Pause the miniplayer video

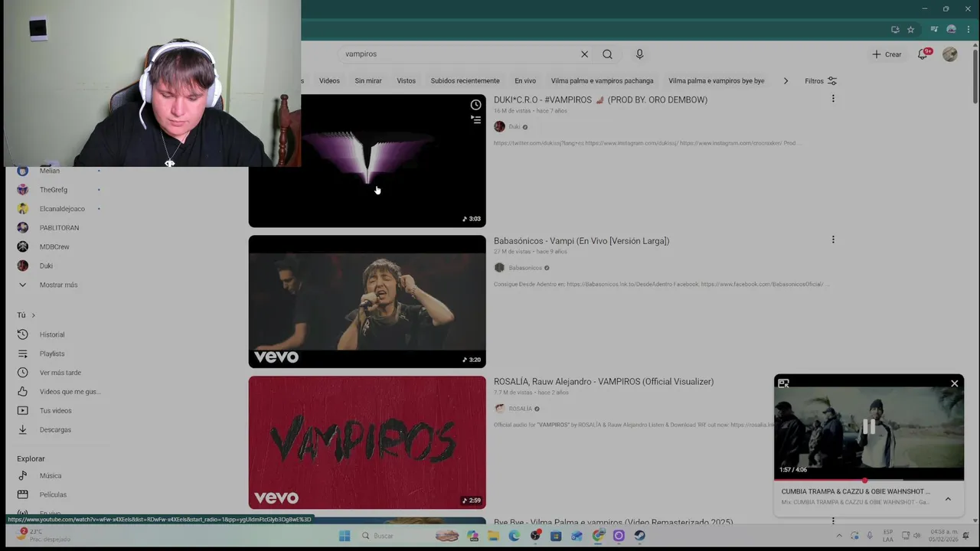869,427
